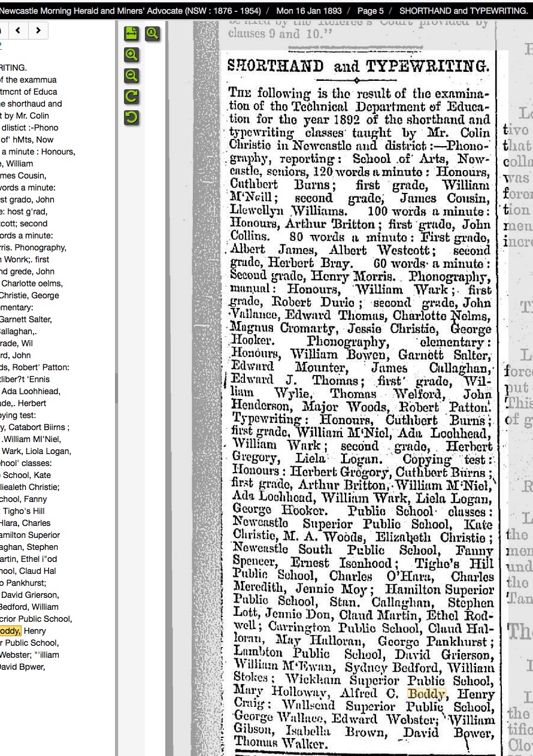Select the text line 'ds, Robert' Patton:'
Viewport: 533px width, 756px height.
pyautogui.click(x=35, y=367)
